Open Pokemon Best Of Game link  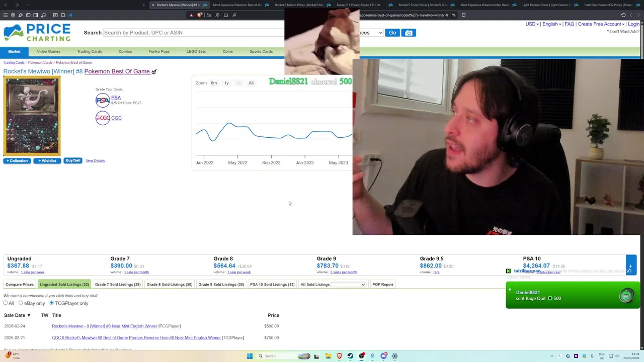[117, 71]
